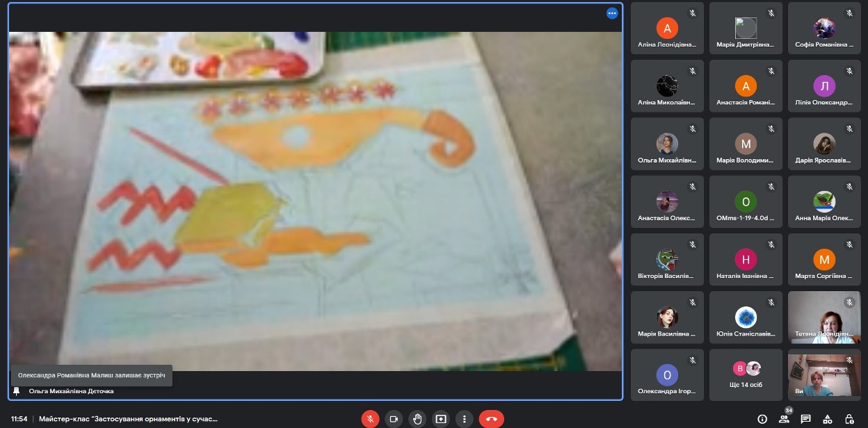
Task: Expand the 'Ще 14 осіб' participants tile
Action: tap(746, 374)
